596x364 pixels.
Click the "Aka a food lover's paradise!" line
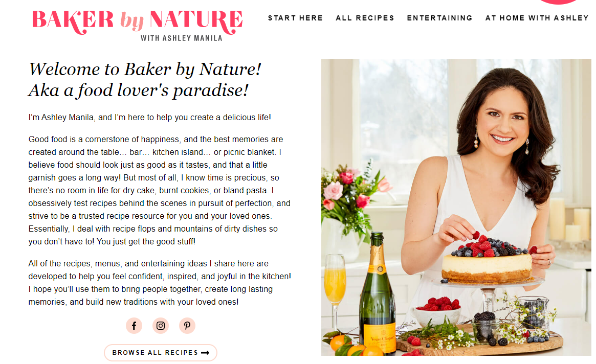[x=138, y=90]
